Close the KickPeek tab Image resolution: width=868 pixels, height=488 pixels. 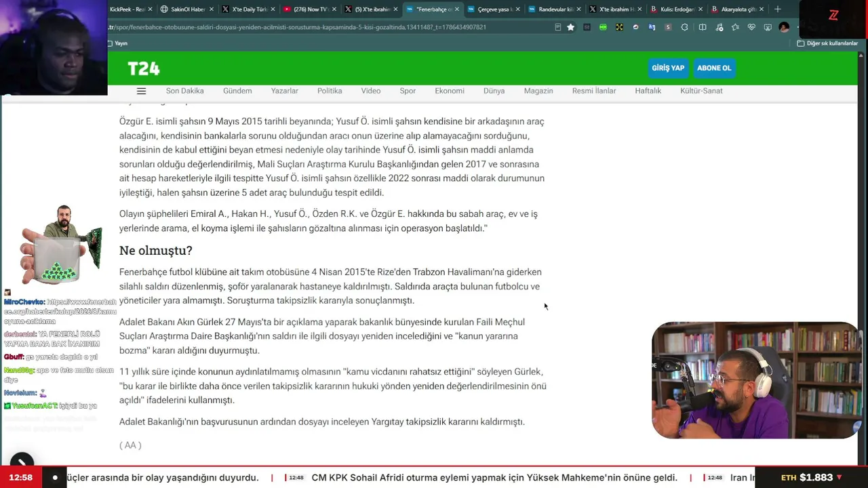150,9
